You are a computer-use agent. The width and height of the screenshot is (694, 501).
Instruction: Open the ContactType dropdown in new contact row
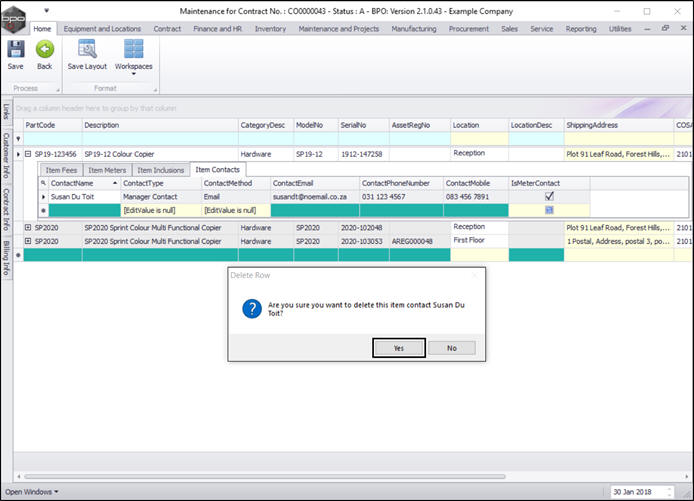[161, 211]
